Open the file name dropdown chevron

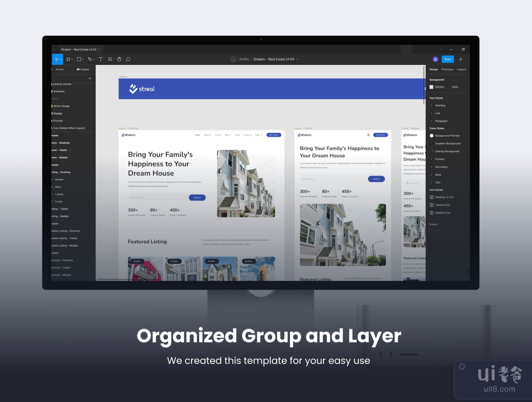pyautogui.click(x=298, y=59)
